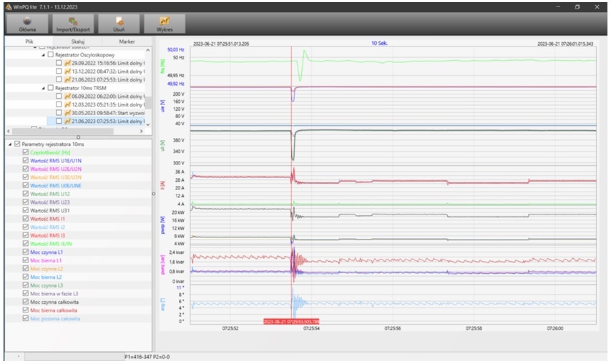The width and height of the screenshot is (611, 364).
Task: Switch to the Marker tab
Action: coord(127,41)
